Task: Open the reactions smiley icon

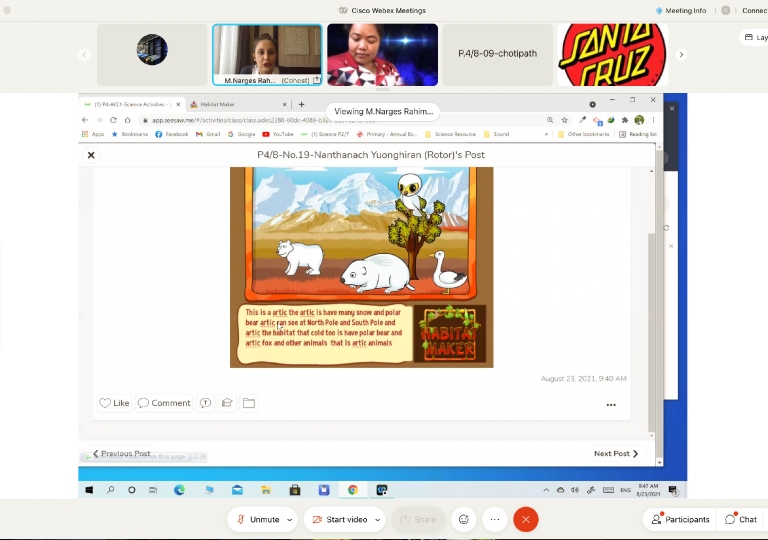Action: pos(463,519)
